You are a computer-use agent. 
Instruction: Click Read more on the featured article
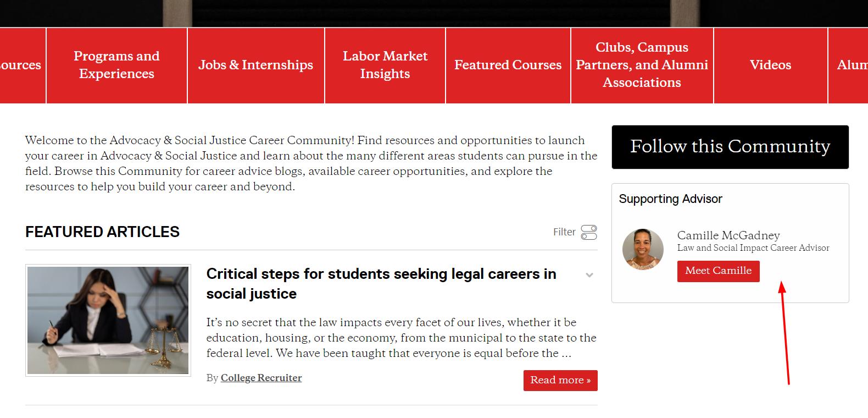560,380
